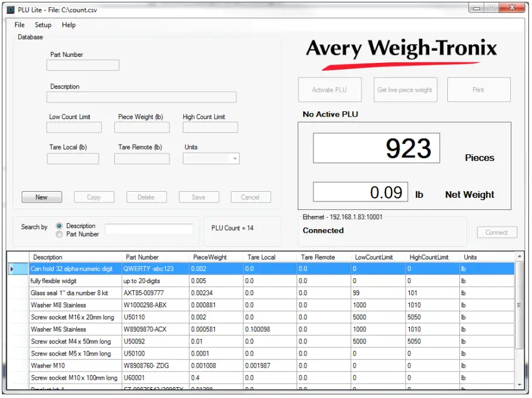
Task: Click Save to store the PLU
Action: (199, 197)
